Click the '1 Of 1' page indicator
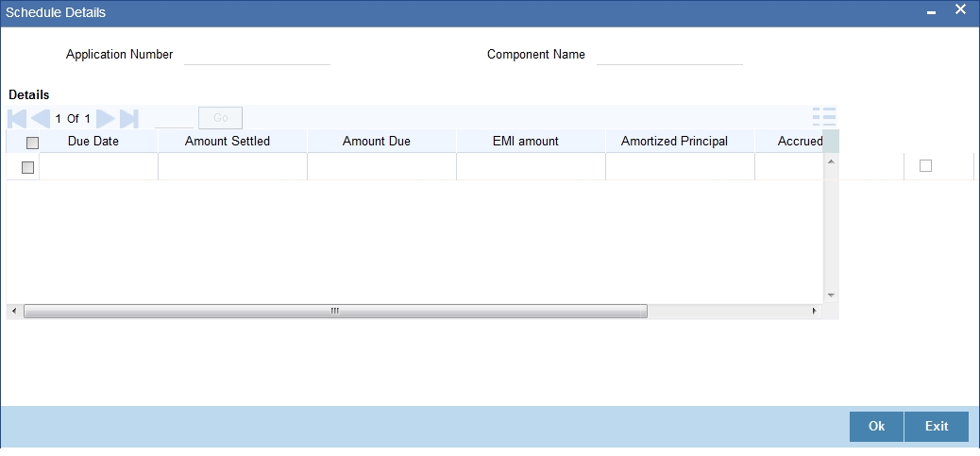 73,119
